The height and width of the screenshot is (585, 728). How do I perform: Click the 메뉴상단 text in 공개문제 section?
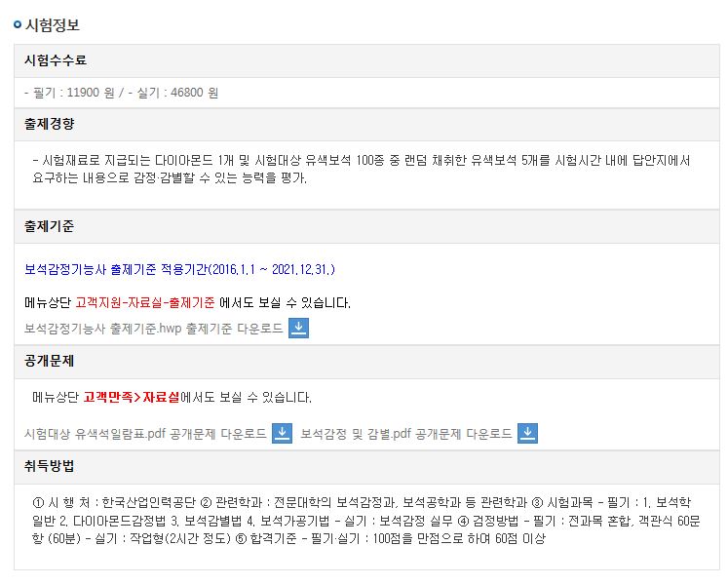tap(56, 397)
